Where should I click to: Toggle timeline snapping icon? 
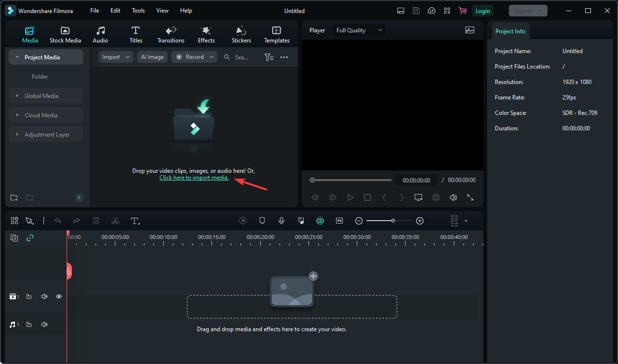click(x=320, y=221)
